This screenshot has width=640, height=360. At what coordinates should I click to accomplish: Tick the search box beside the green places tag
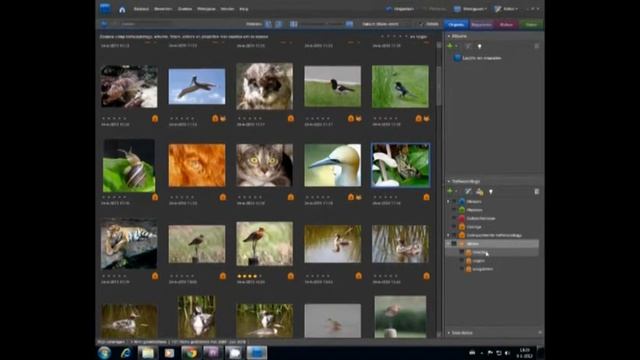tap(454, 210)
